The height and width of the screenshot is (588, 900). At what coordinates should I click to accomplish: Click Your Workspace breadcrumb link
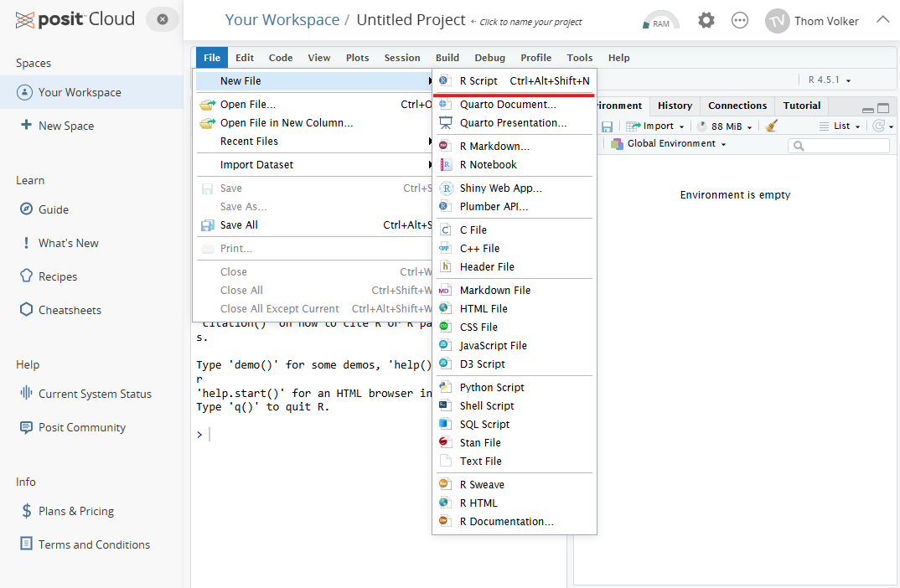[282, 20]
